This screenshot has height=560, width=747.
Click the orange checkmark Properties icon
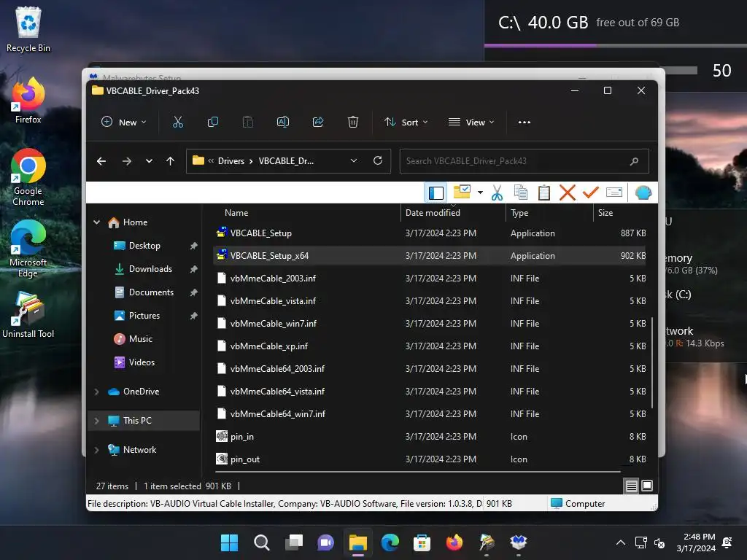pos(591,192)
